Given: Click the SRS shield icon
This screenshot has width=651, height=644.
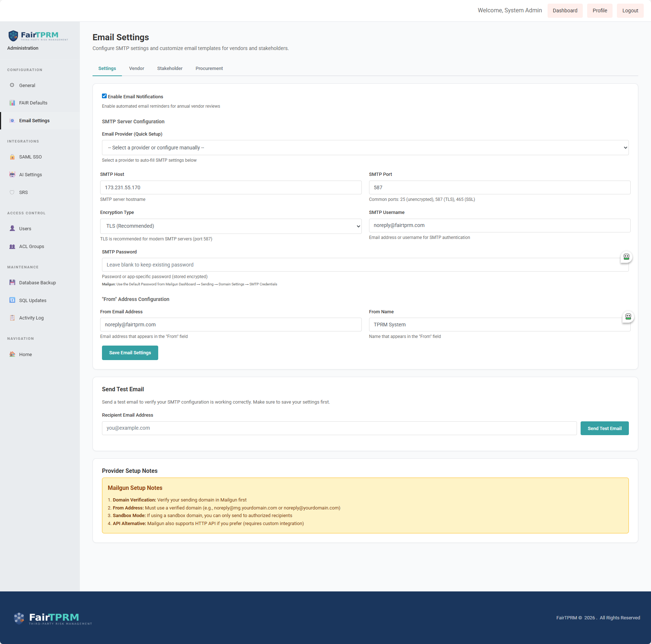Looking at the screenshot, I should (x=12, y=193).
